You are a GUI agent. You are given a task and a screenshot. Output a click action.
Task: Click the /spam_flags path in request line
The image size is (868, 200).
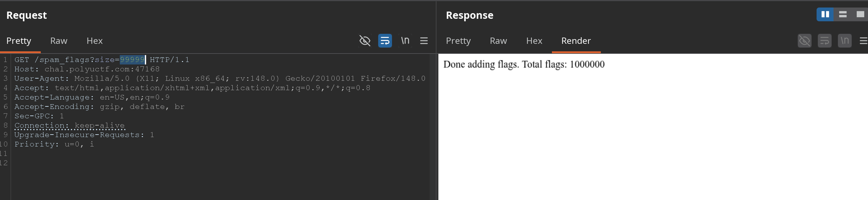pyautogui.click(x=62, y=60)
